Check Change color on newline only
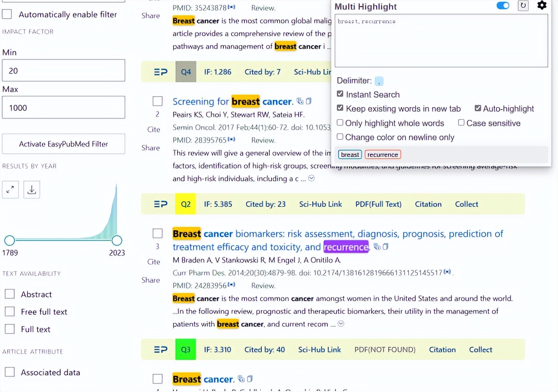 (x=340, y=136)
